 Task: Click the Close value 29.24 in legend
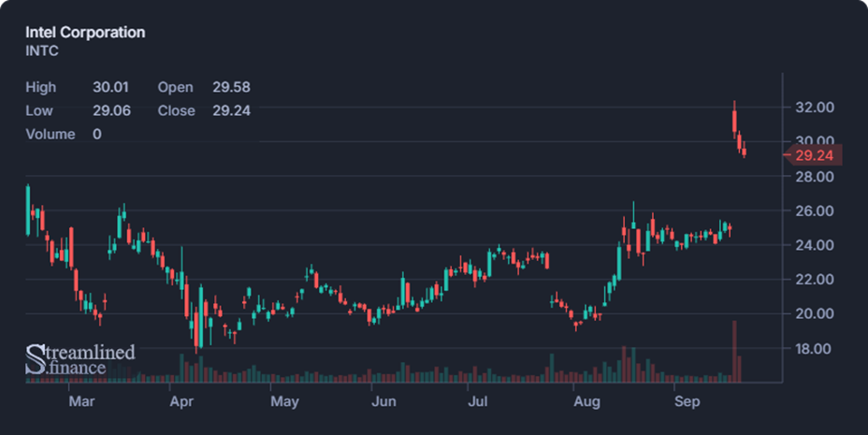[231, 110]
